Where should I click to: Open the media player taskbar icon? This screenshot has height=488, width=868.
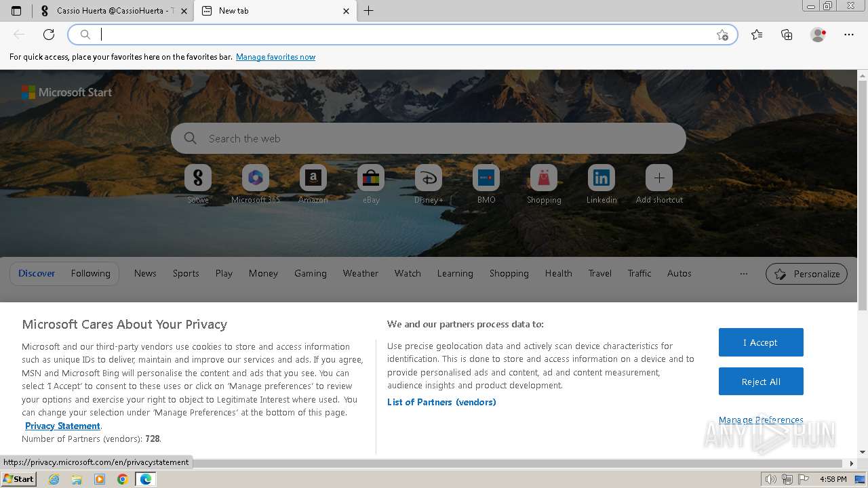[100, 479]
